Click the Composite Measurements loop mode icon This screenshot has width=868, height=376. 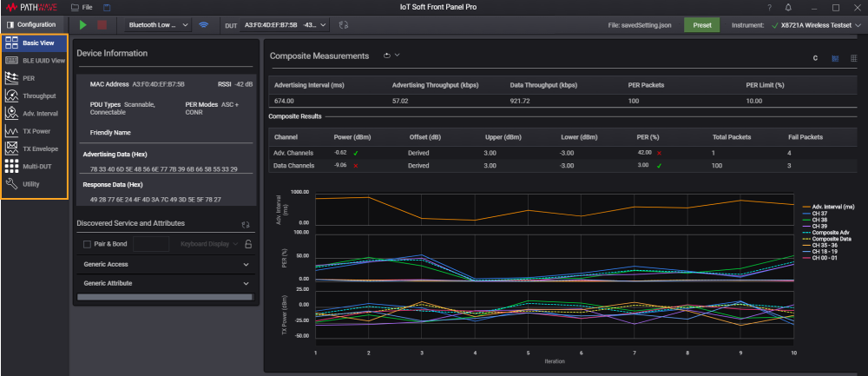(386, 56)
